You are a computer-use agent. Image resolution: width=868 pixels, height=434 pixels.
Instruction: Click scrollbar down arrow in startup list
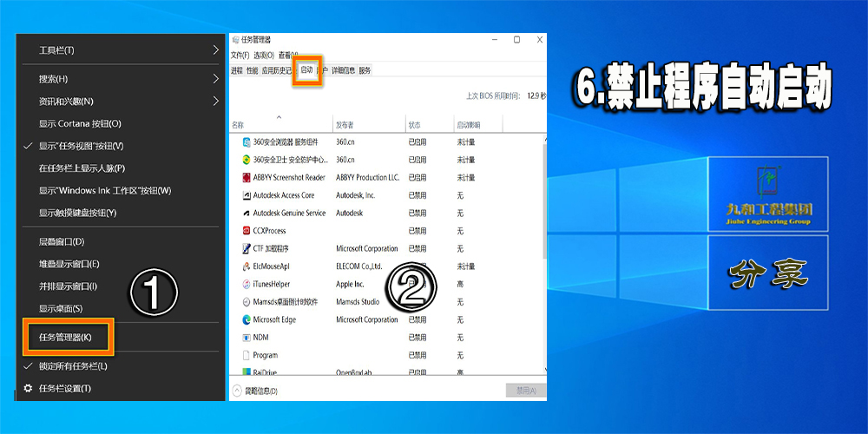[545, 370]
